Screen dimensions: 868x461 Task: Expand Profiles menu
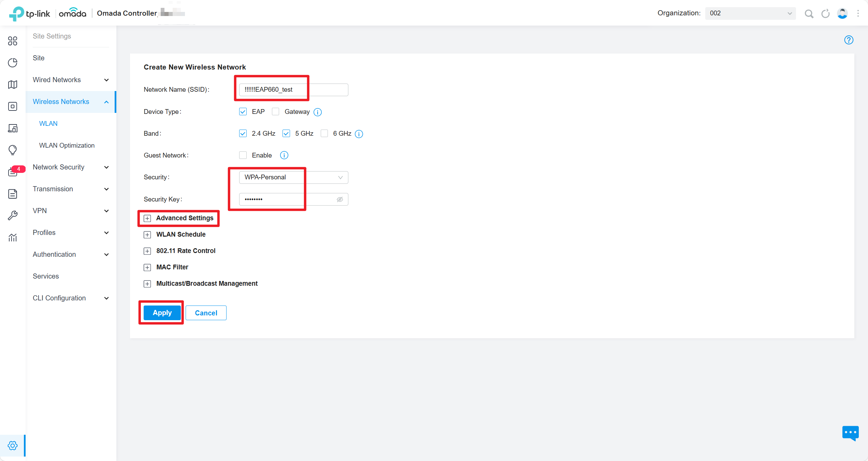[71, 233]
